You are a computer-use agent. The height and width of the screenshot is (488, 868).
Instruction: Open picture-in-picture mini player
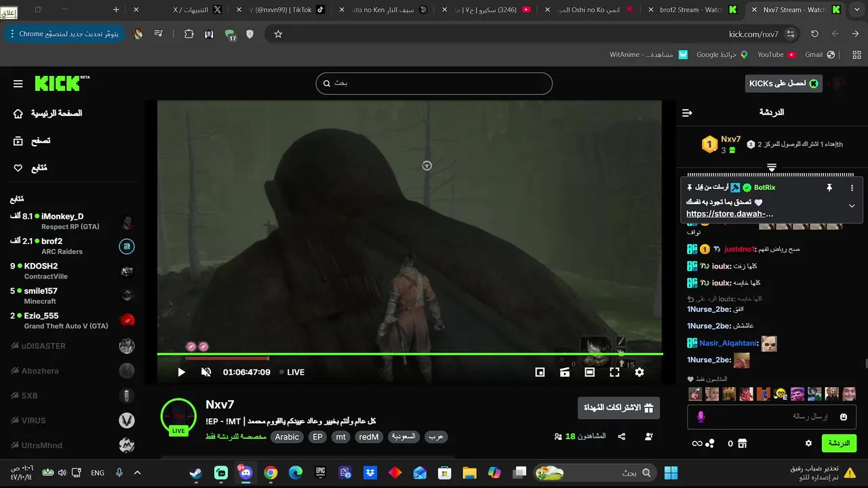[540, 372]
